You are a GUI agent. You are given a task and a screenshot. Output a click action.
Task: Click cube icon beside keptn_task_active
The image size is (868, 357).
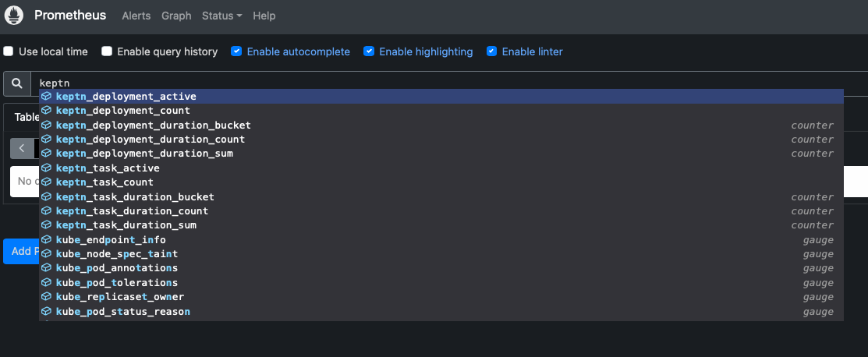point(47,168)
